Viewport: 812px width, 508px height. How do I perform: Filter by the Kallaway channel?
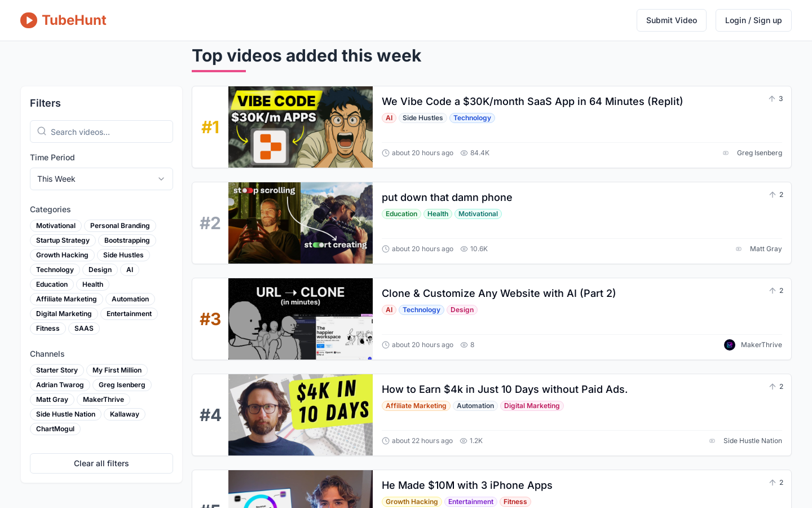(125, 414)
